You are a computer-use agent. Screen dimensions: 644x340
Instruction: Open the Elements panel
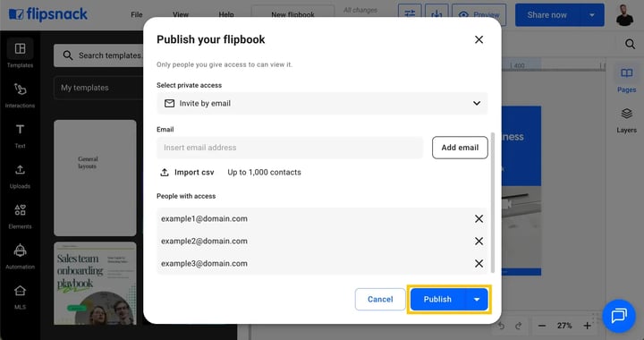pyautogui.click(x=20, y=217)
